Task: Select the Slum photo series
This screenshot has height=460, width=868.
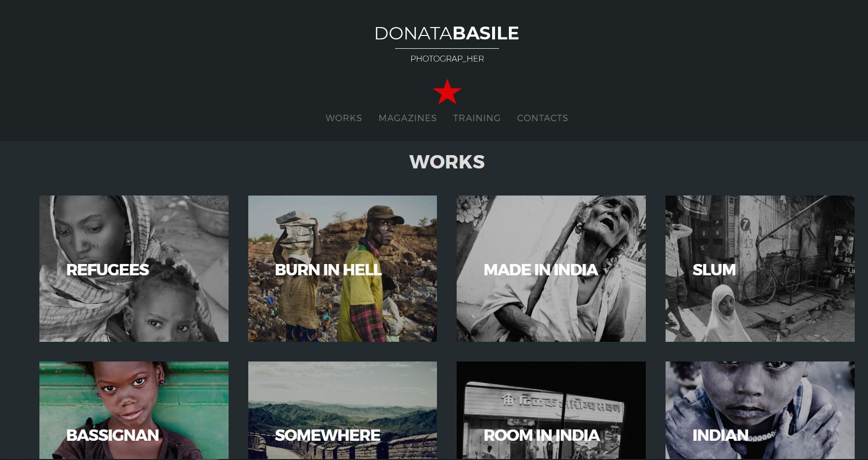Action: (x=760, y=268)
